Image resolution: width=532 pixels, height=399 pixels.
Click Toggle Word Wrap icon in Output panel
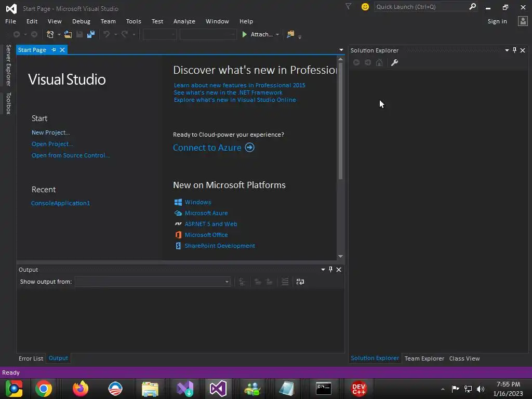pyautogui.click(x=300, y=282)
